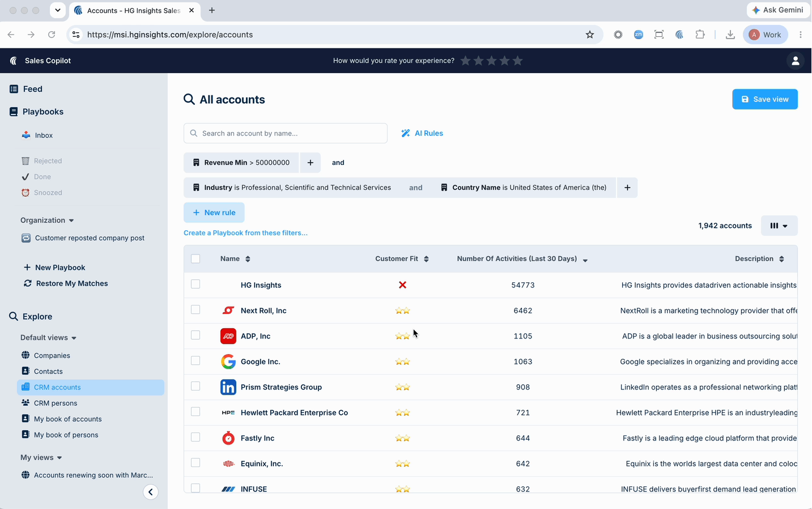Select the Hewlett Packard Enterprise Co checkbox

tap(195, 412)
